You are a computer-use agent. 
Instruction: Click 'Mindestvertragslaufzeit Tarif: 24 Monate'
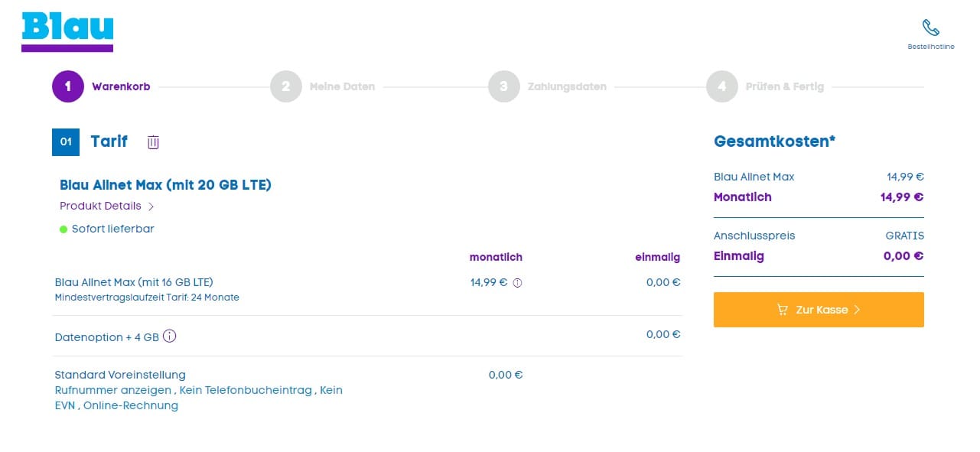tap(147, 298)
